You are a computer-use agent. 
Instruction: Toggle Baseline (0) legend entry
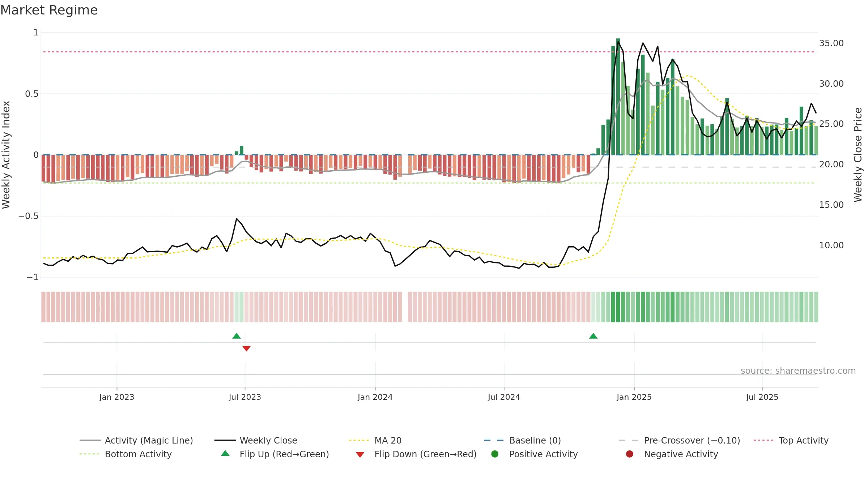[522, 440]
